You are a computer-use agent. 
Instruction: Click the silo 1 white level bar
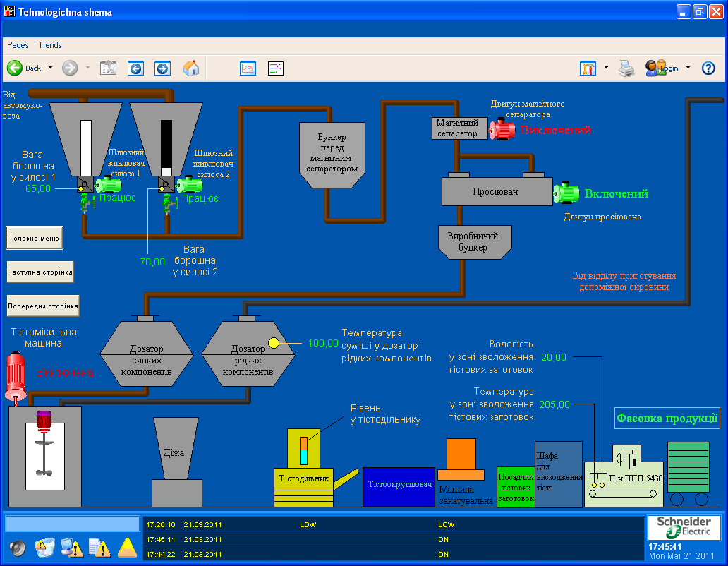(86, 147)
